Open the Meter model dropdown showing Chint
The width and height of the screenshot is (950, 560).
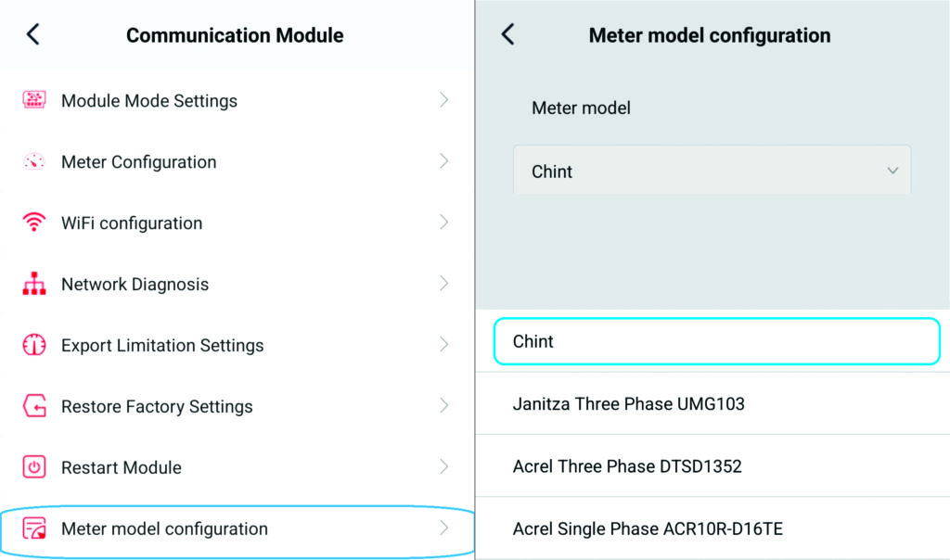(x=712, y=171)
